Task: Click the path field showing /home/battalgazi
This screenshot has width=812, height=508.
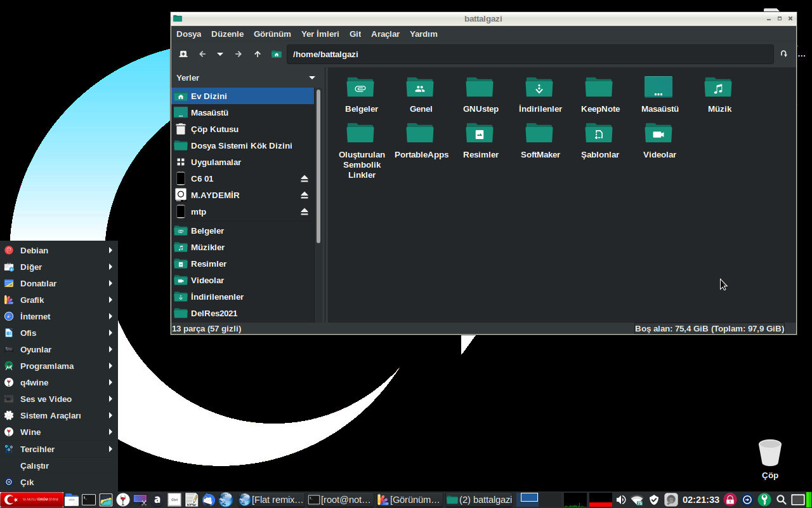Action: point(530,54)
